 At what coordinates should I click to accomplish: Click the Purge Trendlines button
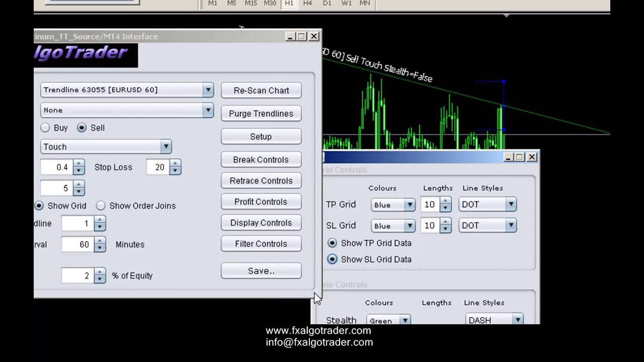coord(261,114)
